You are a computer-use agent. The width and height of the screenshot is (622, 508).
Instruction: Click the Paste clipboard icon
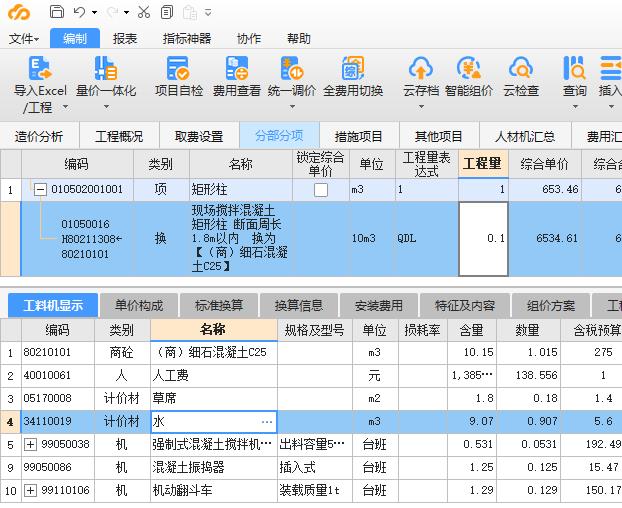pyautogui.click(x=190, y=12)
